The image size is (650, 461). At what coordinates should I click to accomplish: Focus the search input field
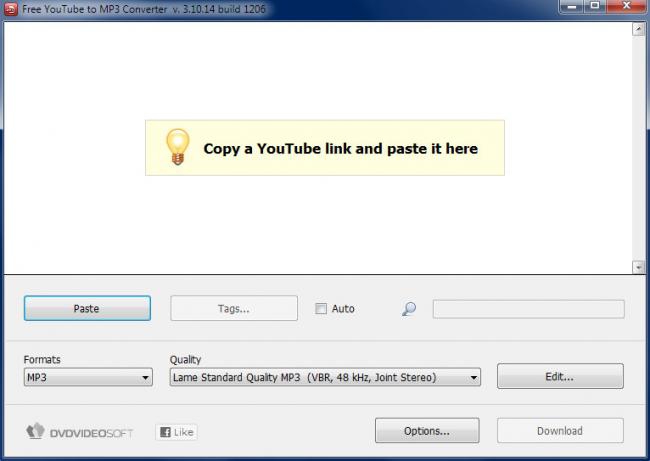(529, 309)
